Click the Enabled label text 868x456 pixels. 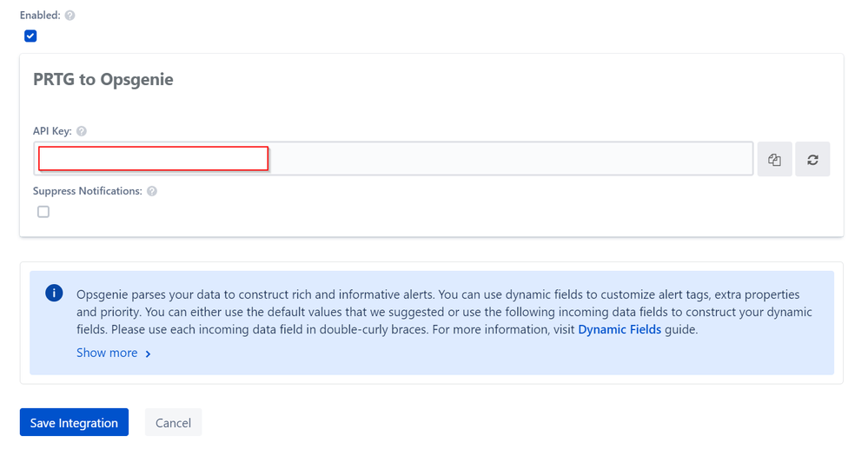40,16
